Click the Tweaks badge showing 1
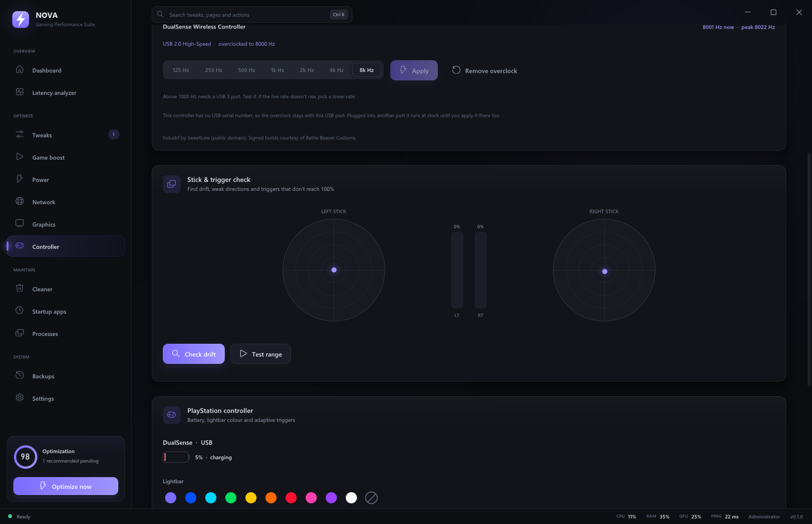 [114, 134]
